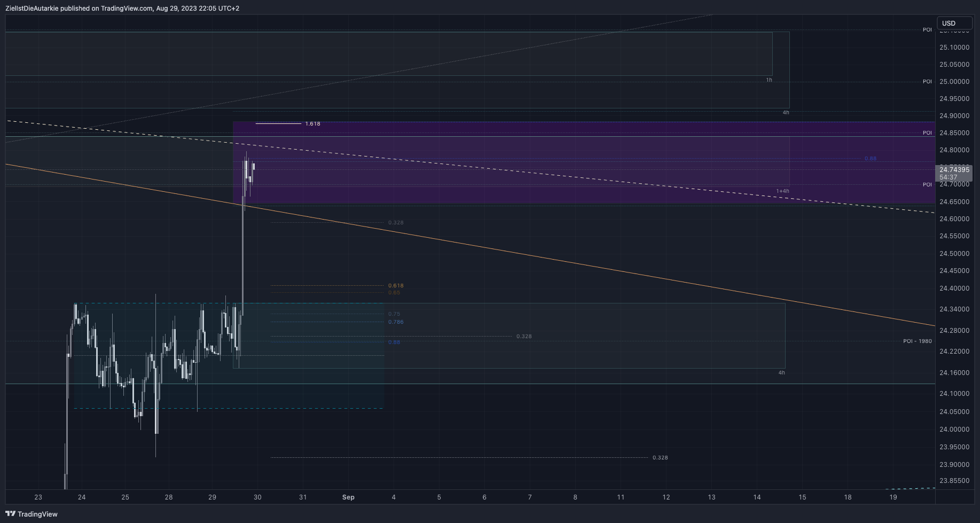Screen dimensions: 980x523
Task: Click the date 30 on the time axis
Action: pyautogui.click(x=257, y=497)
